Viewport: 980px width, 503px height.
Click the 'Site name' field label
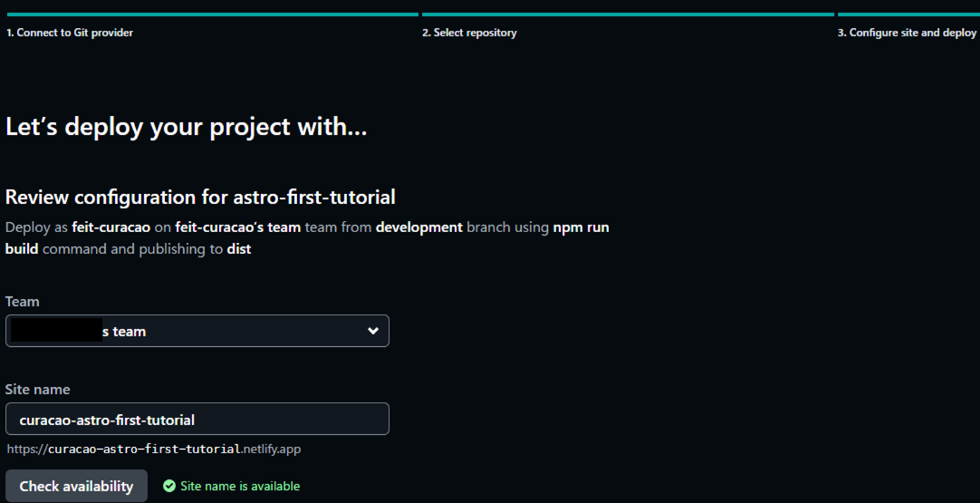coord(37,389)
